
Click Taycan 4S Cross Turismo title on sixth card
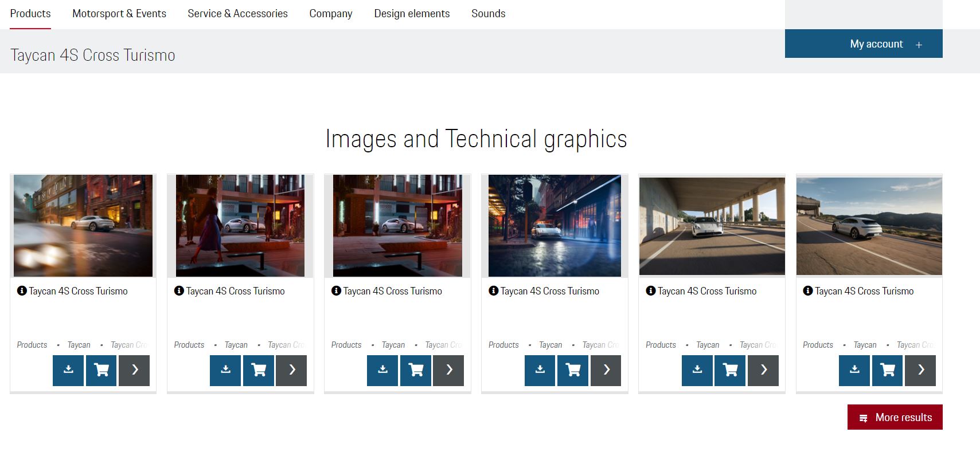865,291
